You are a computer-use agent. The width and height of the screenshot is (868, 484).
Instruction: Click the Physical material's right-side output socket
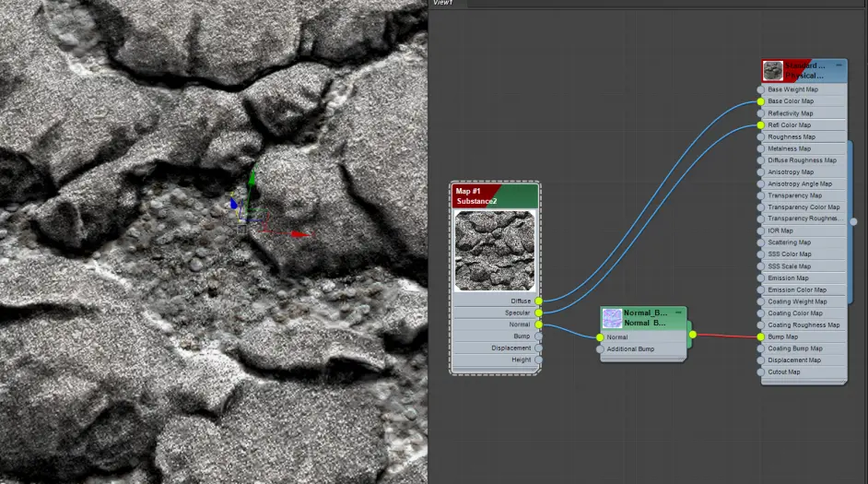pos(853,221)
